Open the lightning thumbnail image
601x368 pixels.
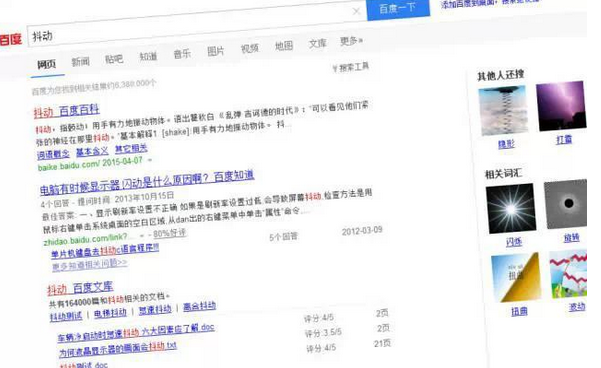click(x=560, y=106)
